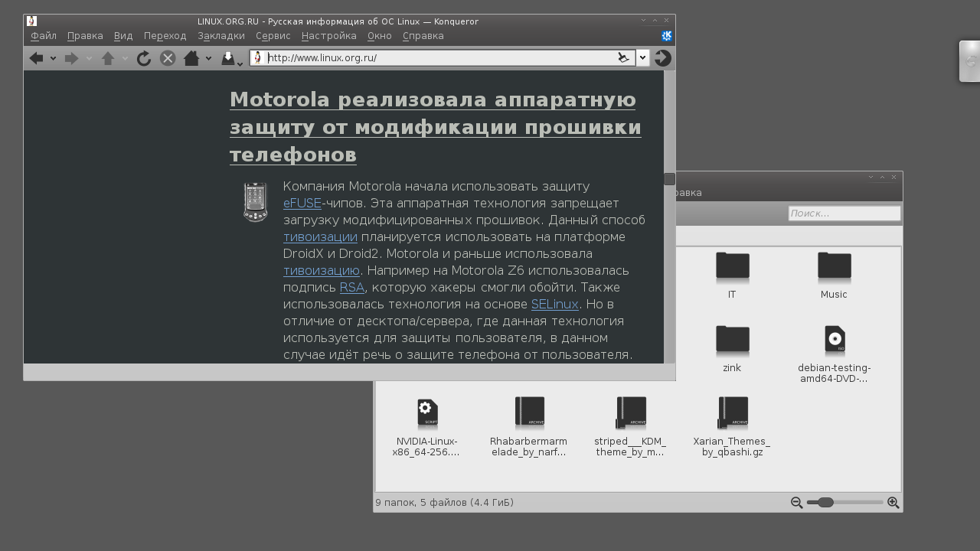Click the zoom in magnifier icon
The width and height of the screenshot is (980, 551).
[x=893, y=503]
